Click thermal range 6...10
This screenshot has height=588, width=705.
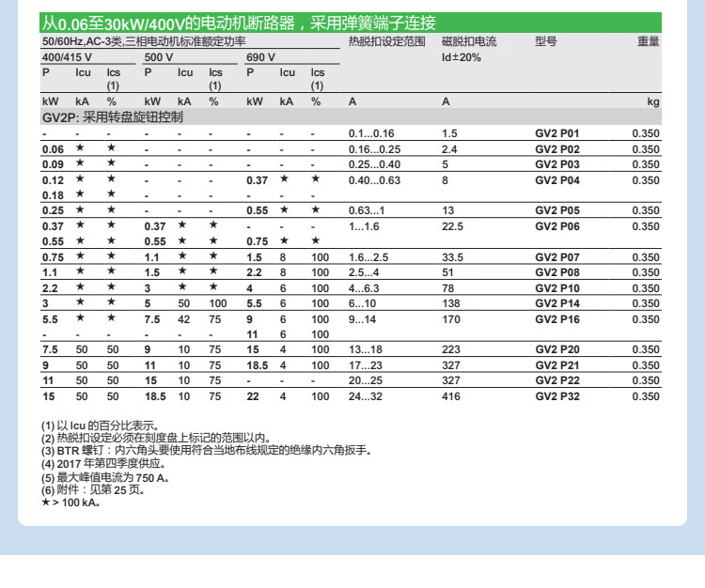tap(362, 303)
